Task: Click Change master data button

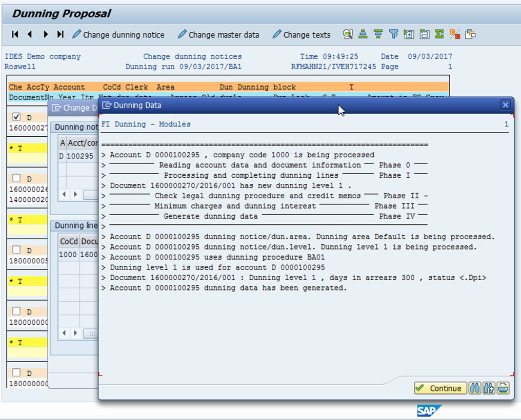Action: pos(218,34)
